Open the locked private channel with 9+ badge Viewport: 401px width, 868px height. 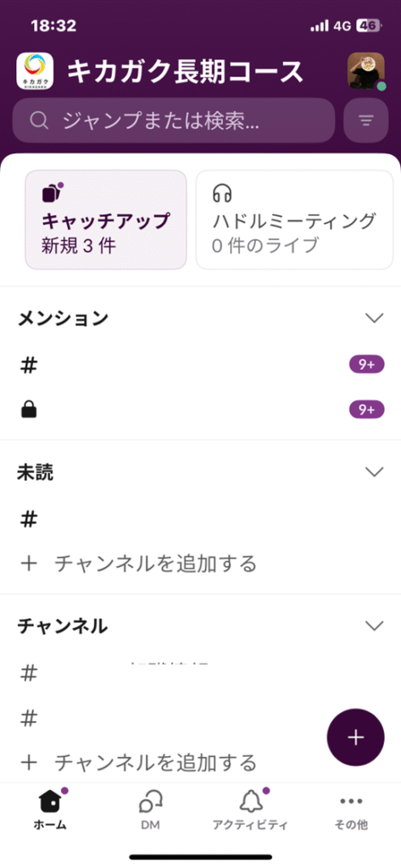pos(200,410)
